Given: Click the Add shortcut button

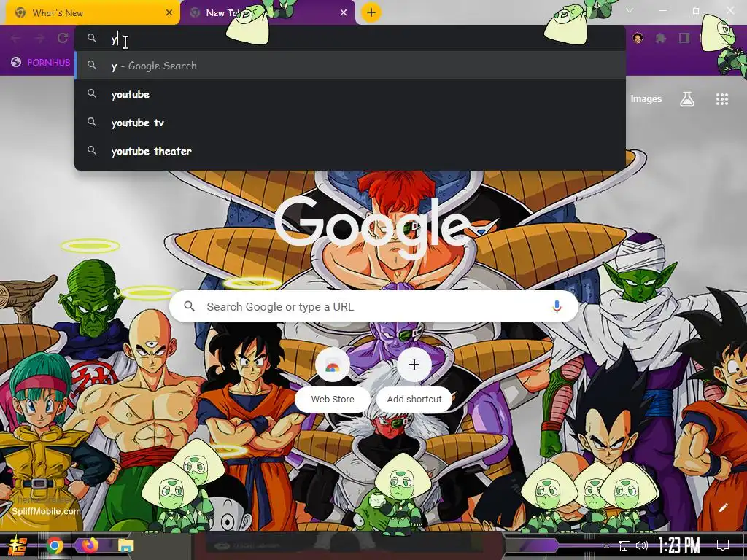Looking at the screenshot, I should 414,379.
